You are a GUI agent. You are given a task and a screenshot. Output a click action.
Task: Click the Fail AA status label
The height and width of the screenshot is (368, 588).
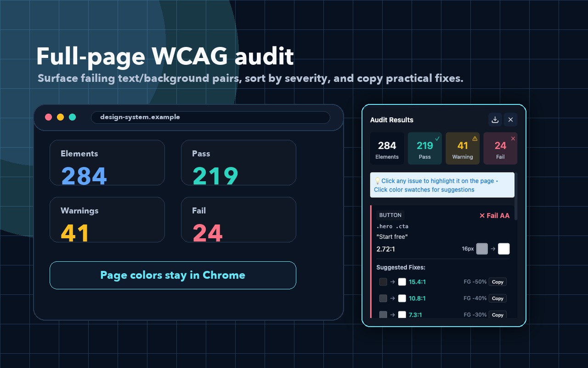[x=494, y=215]
